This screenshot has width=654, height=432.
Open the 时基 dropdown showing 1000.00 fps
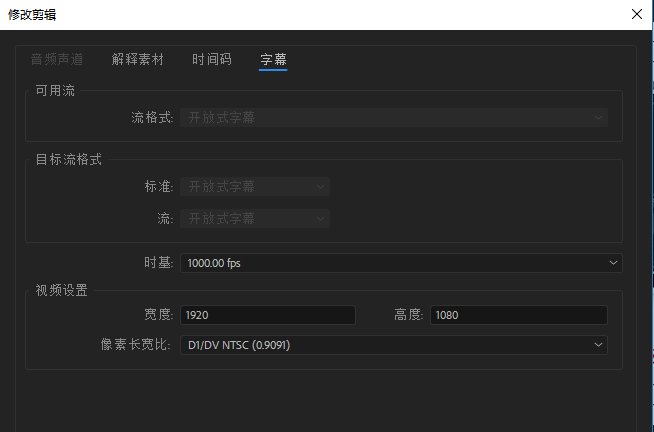pos(401,263)
